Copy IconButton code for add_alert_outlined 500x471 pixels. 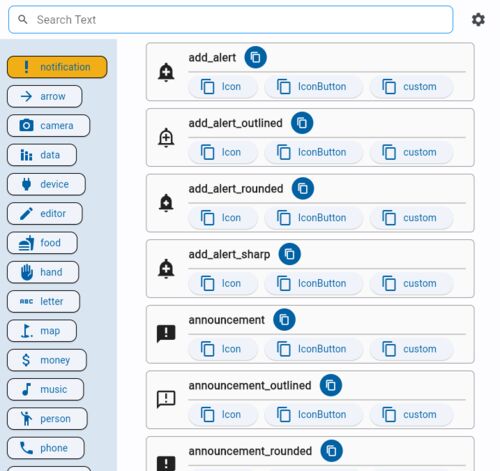(313, 152)
